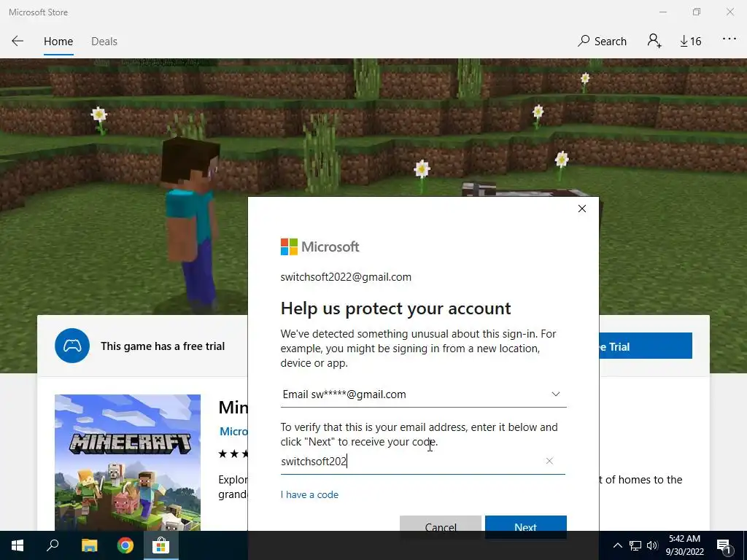747x560 pixels.
Task: View the 16 pending downloads
Action: (690, 42)
